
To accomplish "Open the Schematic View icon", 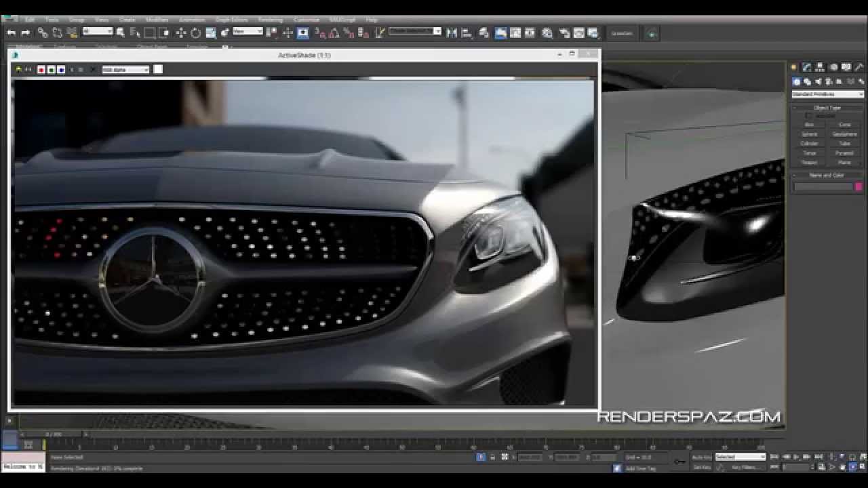I will (530, 33).
